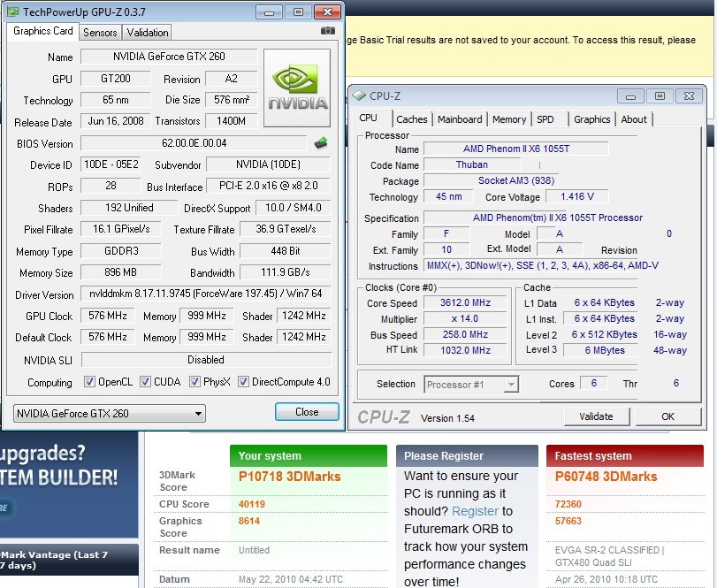Click the CPU Score value 40119

252,504
